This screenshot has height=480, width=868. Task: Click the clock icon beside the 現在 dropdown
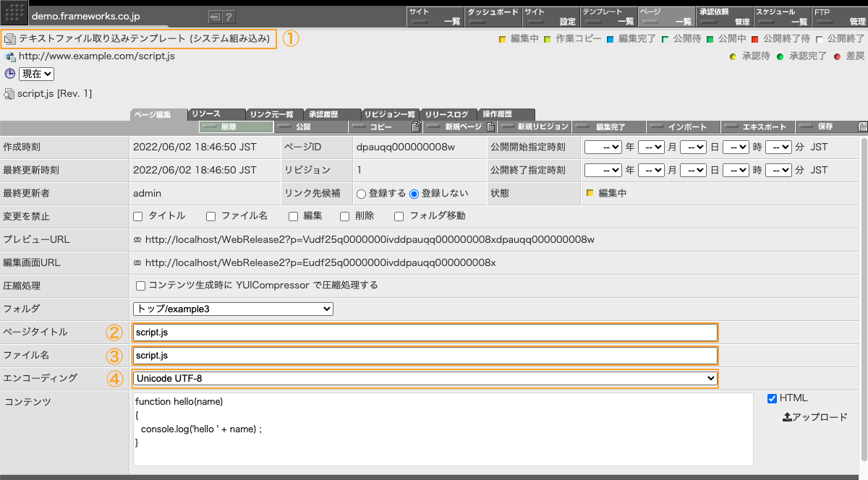(x=9, y=74)
